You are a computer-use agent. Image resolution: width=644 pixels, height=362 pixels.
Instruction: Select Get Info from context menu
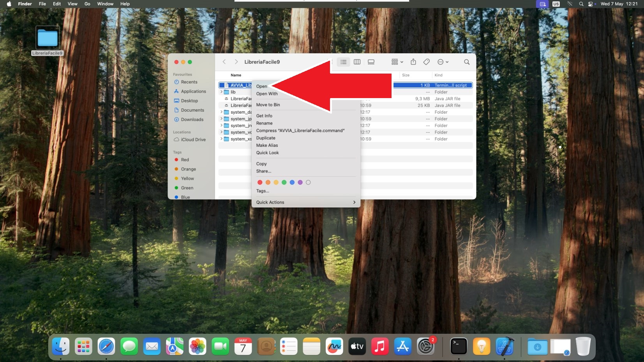pos(264,116)
